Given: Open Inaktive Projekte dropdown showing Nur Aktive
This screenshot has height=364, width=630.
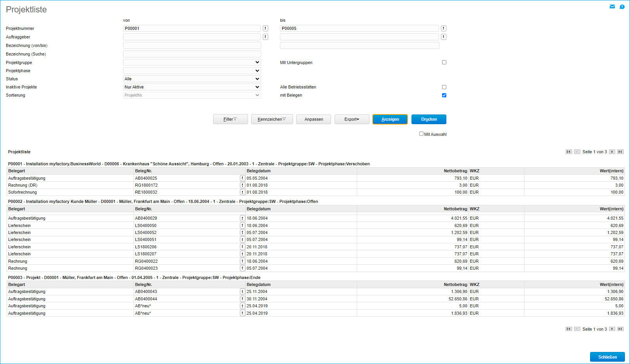Looking at the screenshot, I should [x=192, y=87].
